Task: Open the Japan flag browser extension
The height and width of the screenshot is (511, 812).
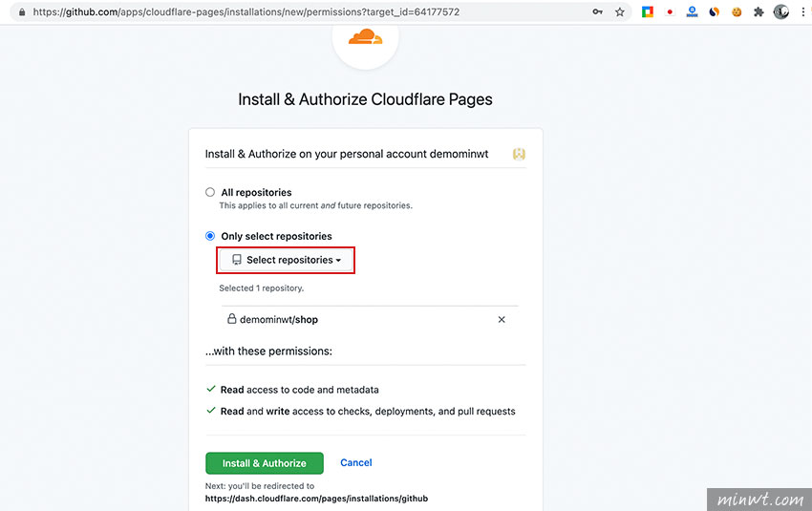Action: click(670, 11)
